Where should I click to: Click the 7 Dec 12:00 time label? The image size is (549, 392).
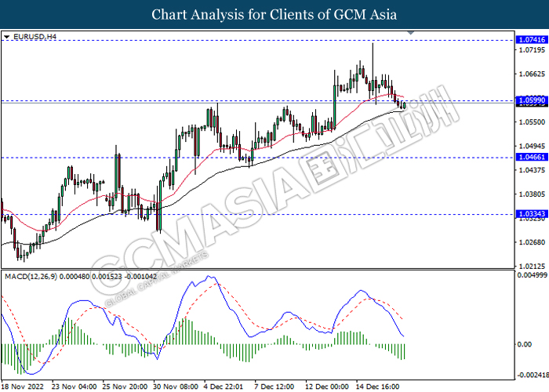[274, 387]
